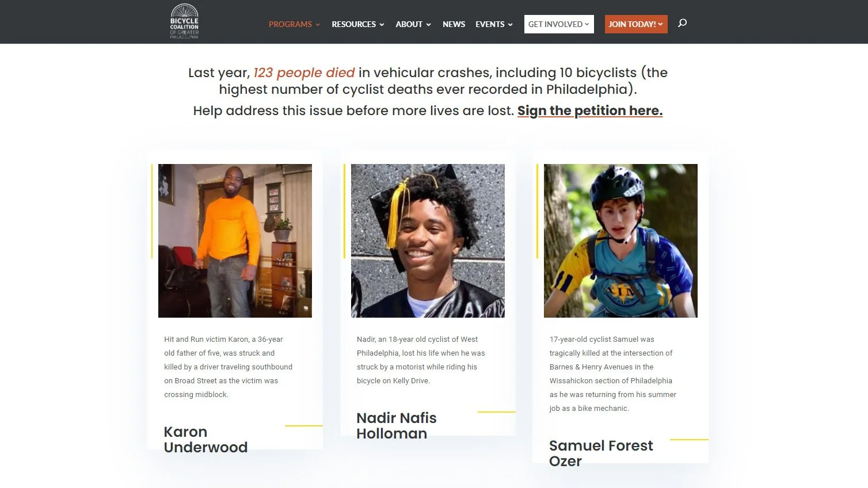Click the Join Today dropdown chevron
The width and height of the screenshot is (868, 488).
[660, 24]
